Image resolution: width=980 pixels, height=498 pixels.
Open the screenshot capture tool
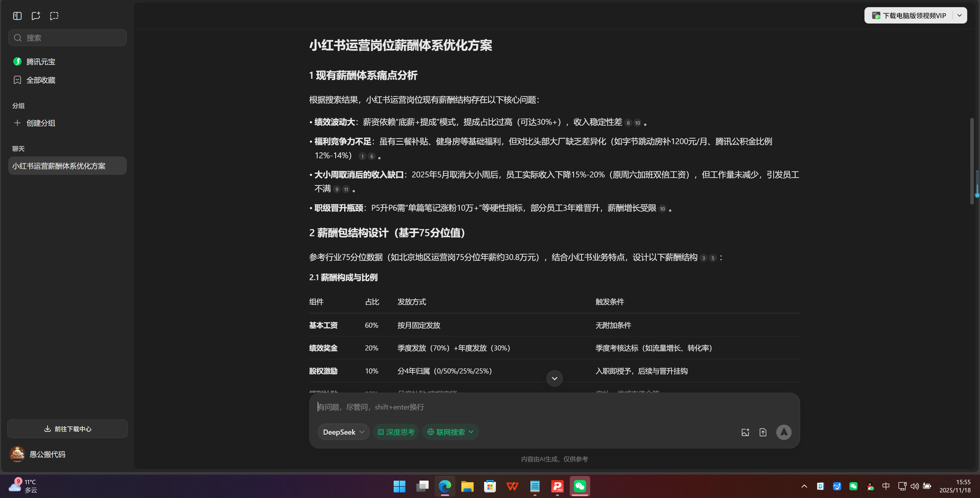pos(54,16)
